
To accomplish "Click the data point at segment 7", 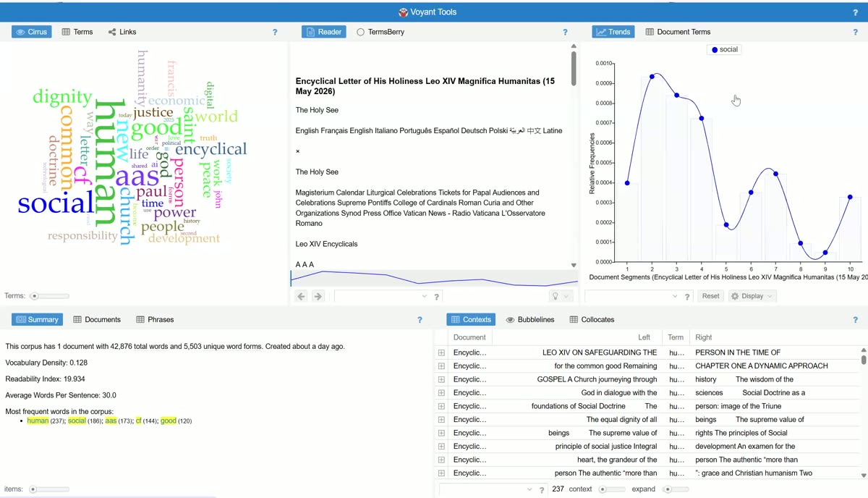I will [775, 174].
